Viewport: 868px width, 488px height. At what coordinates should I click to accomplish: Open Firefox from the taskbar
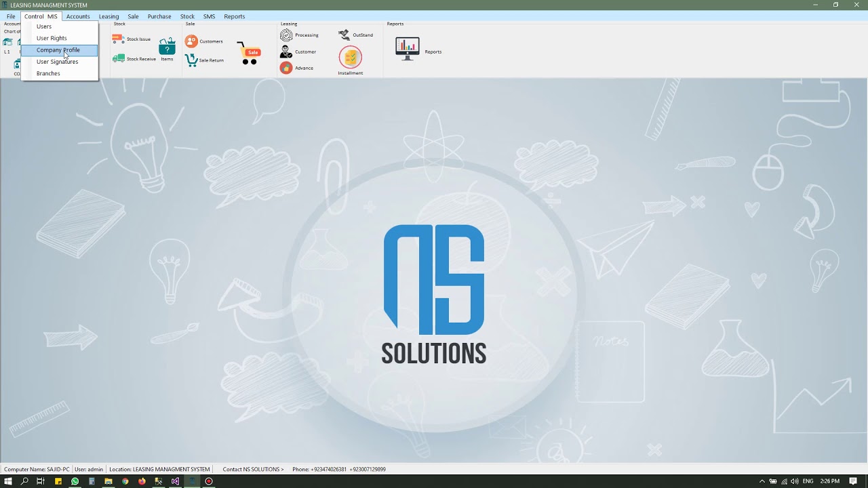142,481
